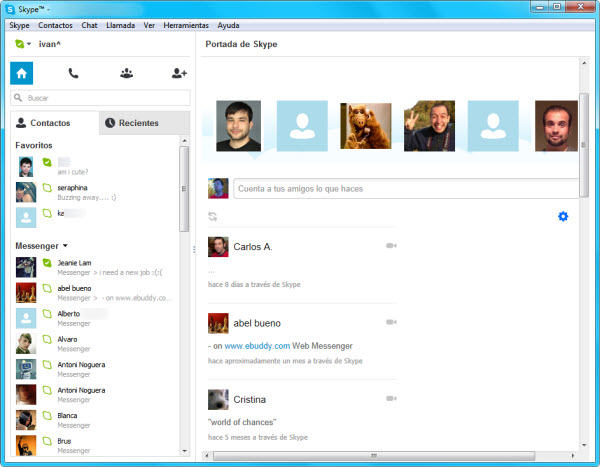Click Jeanie Lam's online status icon
The width and height of the screenshot is (600, 467).
(x=47, y=263)
